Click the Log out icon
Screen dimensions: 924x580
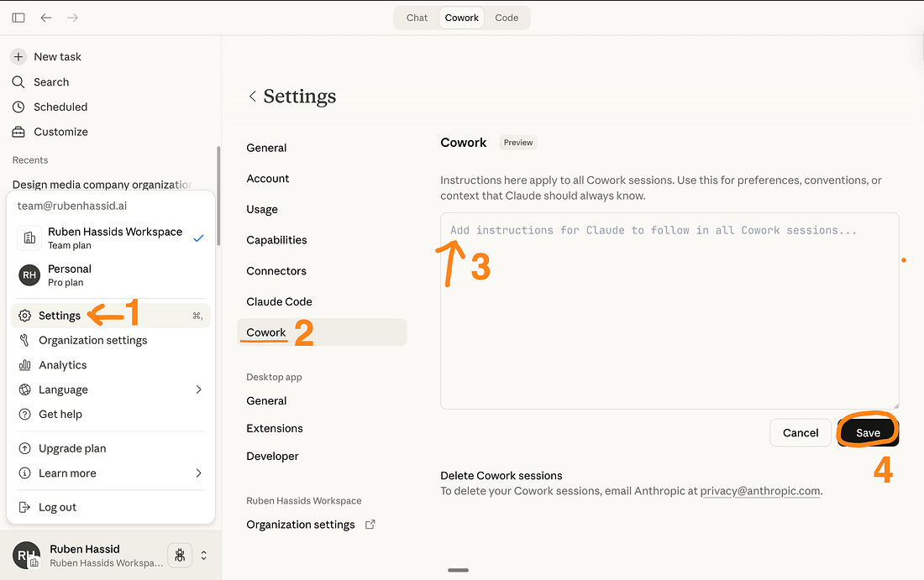[x=24, y=508]
